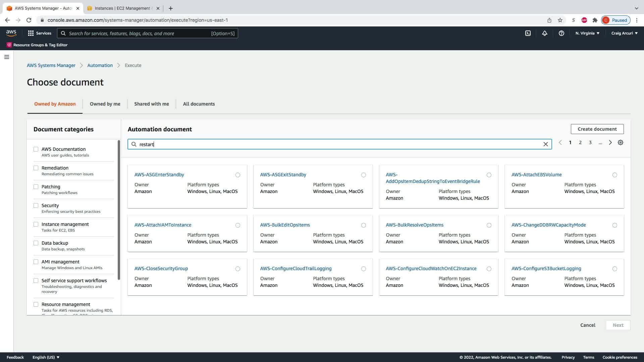Image resolution: width=644 pixels, height=362 pixels.
Task: Check the Remediation category checkbox
Action: click(x=36, y=168)
